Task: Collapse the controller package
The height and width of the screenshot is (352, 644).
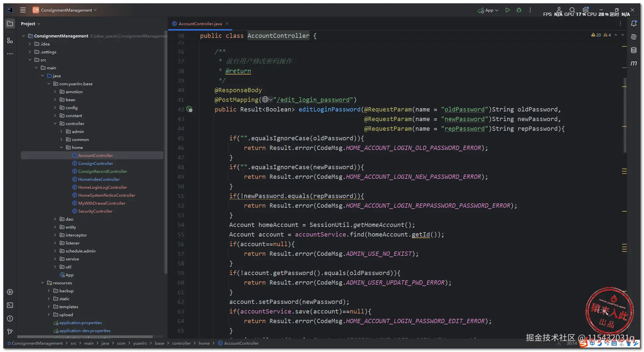Action: click(55, 123)
